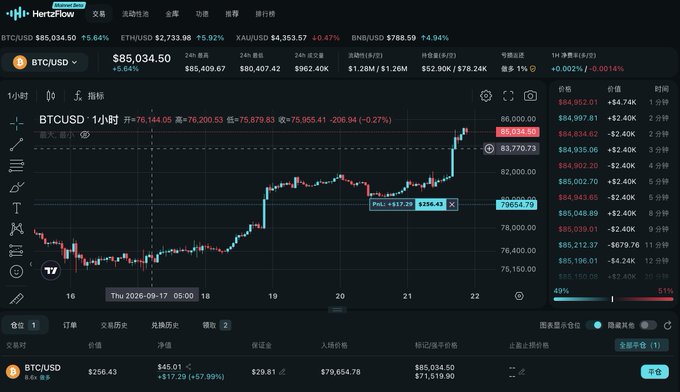680x392 pixels.
Task: Switch to the 兑换历史 tab
Action: 165,325
